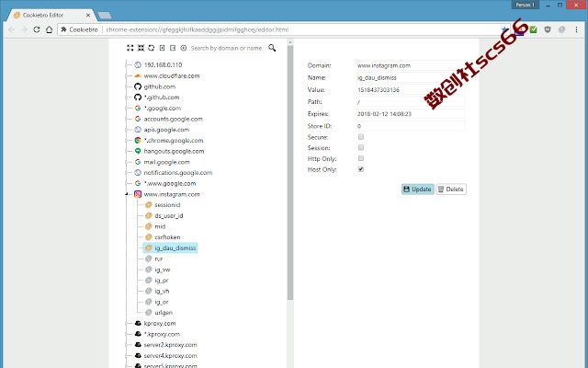Collapse the www.instagram.com tree node
Viewport: 588px width, 368px height.
click(127, 194)
